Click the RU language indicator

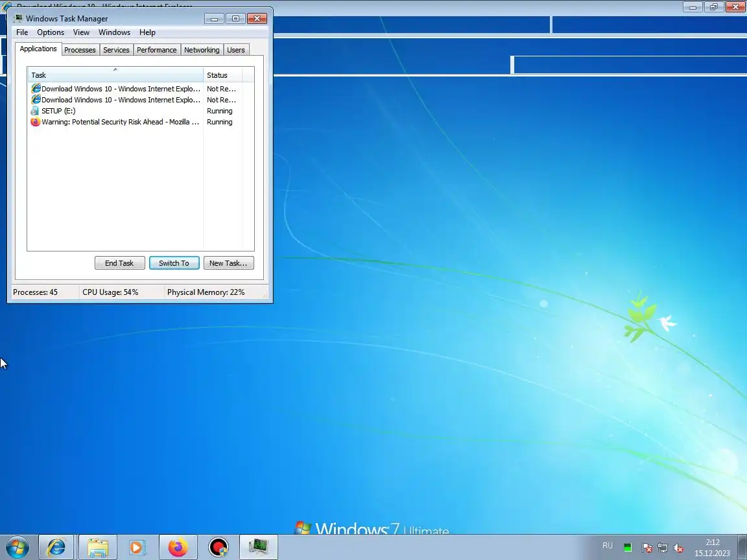coord(608,546)
